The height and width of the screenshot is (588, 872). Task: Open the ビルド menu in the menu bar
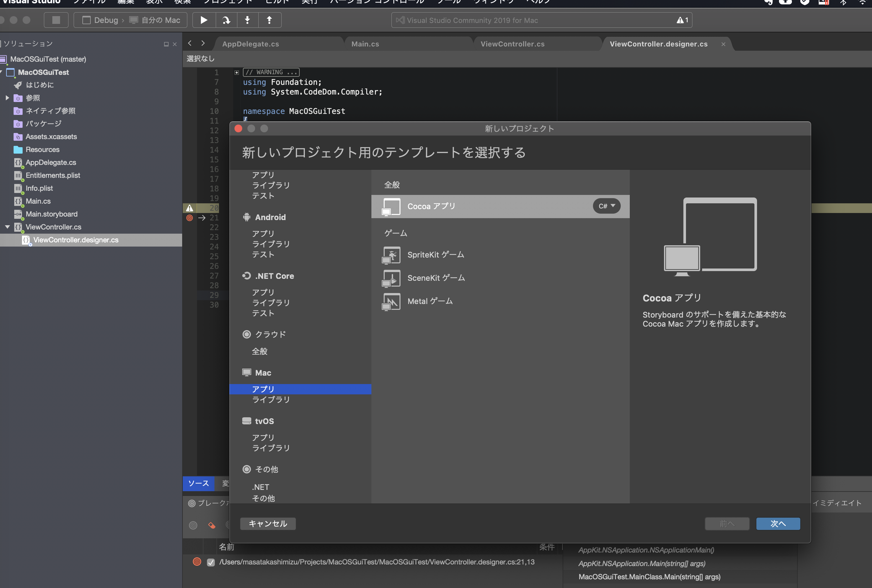(x=276, y=2)
